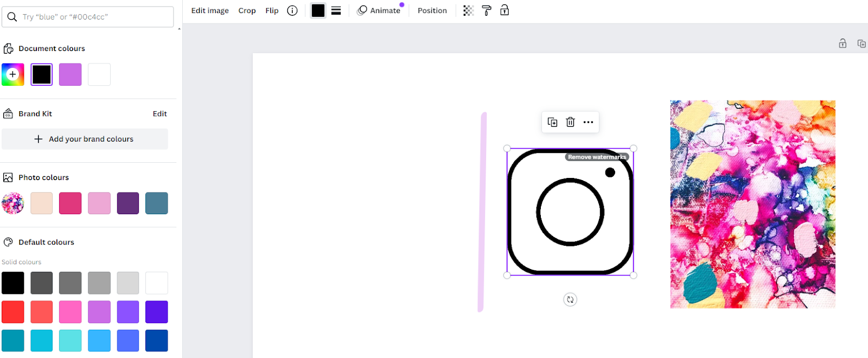Select light aqua default colour
The height and width of the screenshot is (358, 868).
point(71,341)
